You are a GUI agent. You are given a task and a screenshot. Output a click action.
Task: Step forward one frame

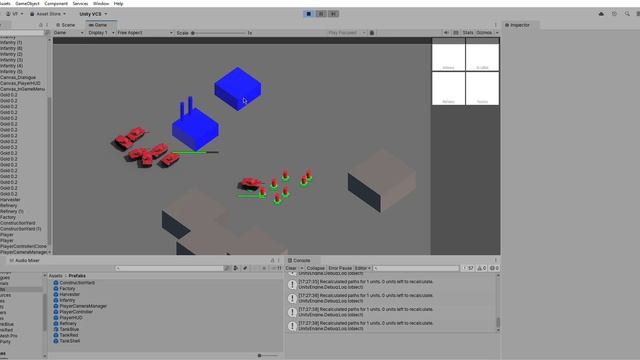coord(333,14)
